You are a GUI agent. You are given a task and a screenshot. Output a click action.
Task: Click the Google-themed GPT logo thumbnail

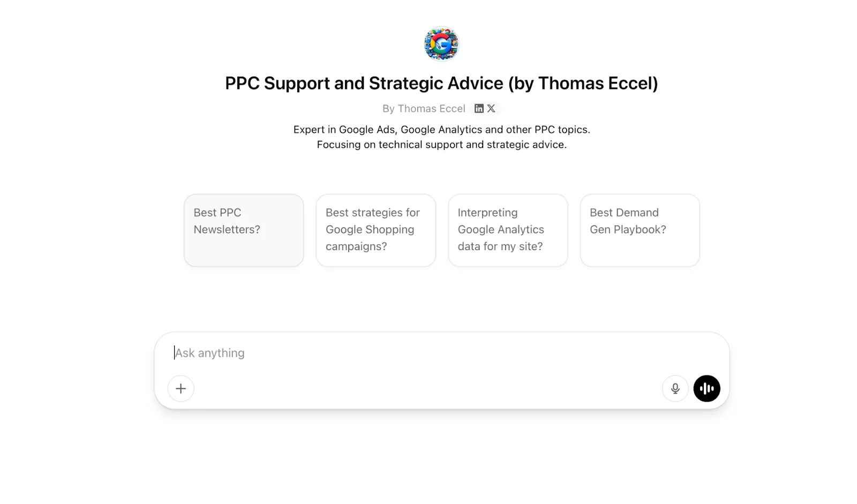(441, 43)
